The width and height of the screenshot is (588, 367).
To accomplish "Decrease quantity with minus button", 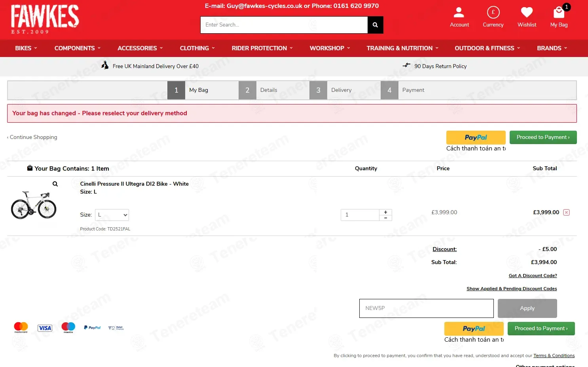I will [385, 218].
